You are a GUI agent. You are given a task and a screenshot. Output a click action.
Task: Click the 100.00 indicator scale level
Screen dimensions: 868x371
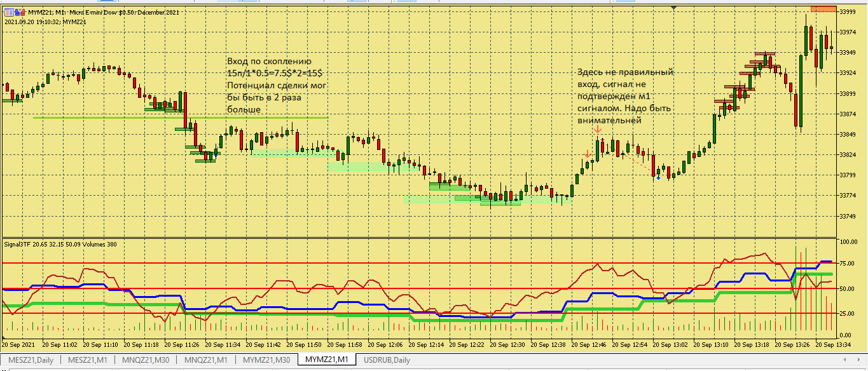click(848, 243)
